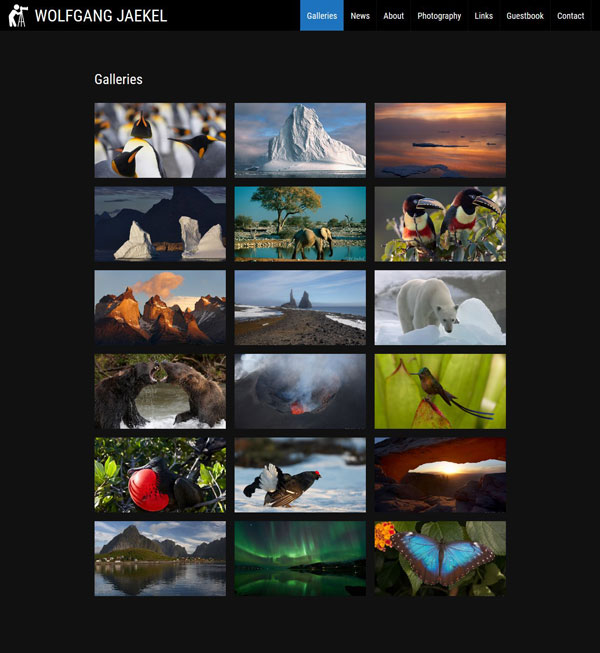Open the glowing orange mountain peaks thumbnail
The width and height of the screenshot is (600, 653).
(160, 307)
